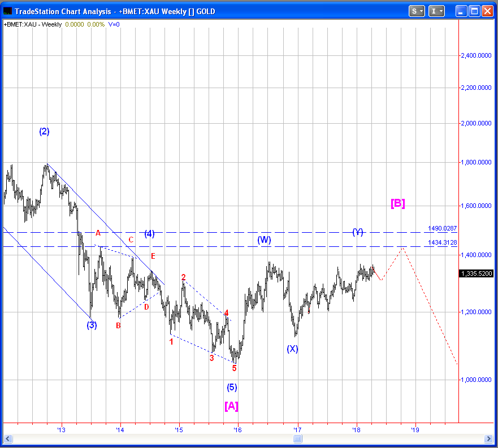Select the red B wave label
The width and height of the screenshot is (498, 448).
(118, 325)
